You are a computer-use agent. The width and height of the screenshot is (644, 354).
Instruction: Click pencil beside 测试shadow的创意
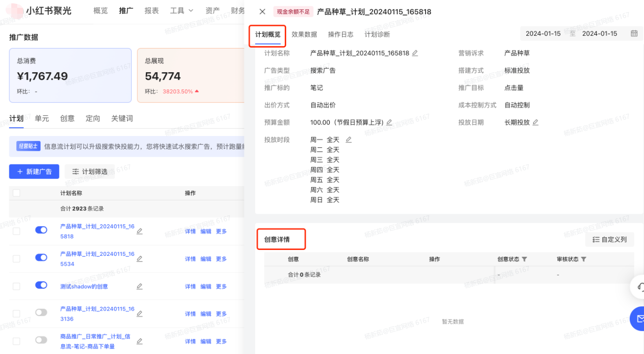(x=139, y=286)
